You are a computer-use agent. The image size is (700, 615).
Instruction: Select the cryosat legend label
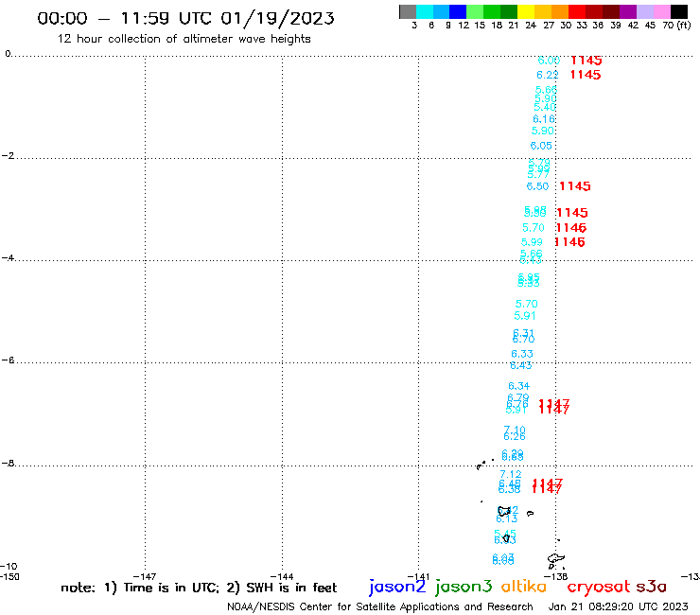(598, 587)
